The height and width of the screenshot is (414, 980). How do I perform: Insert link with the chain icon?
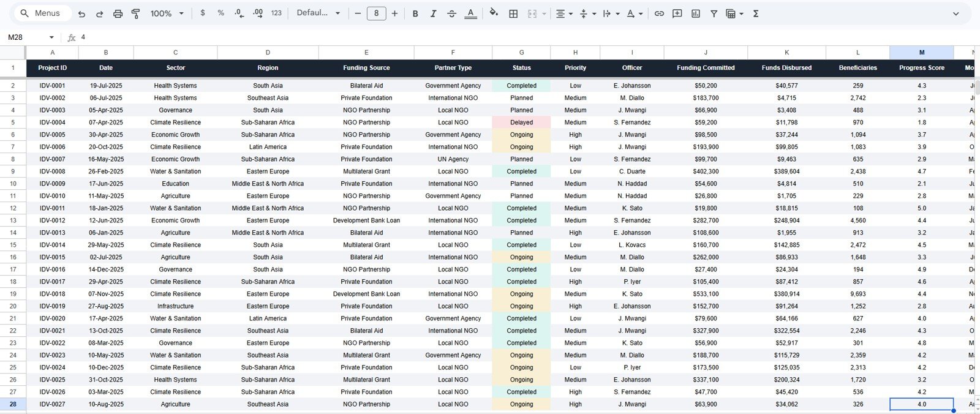pos(659,13)
